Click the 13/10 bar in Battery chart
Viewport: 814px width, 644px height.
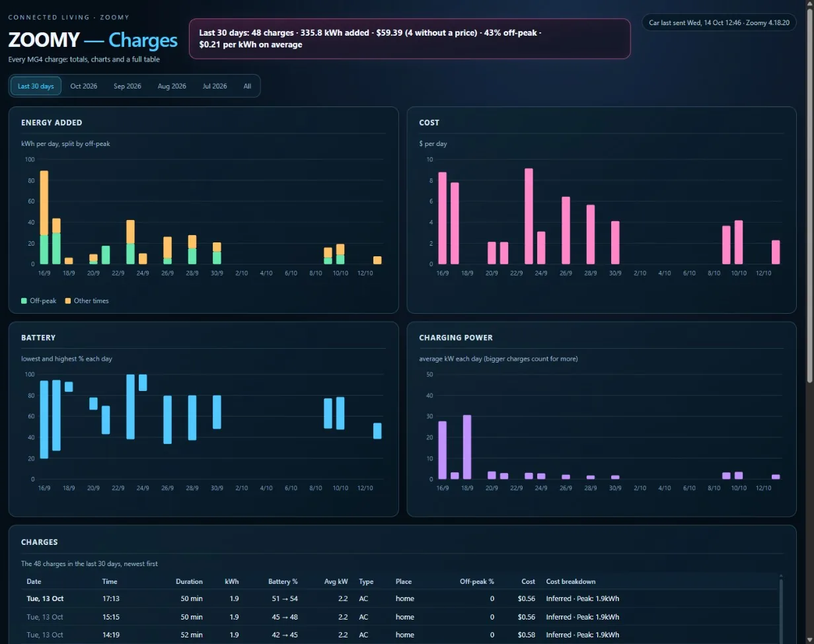click(377, 431)
